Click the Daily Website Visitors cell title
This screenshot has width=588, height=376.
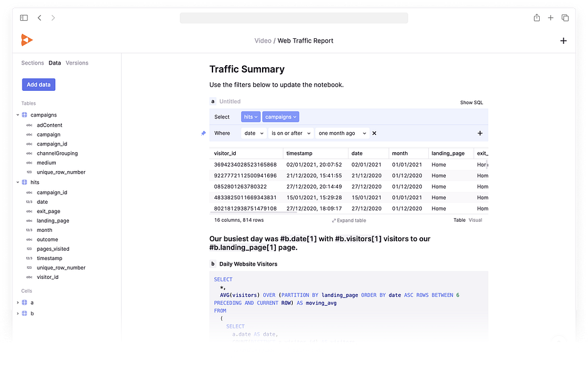coord(248,264)
